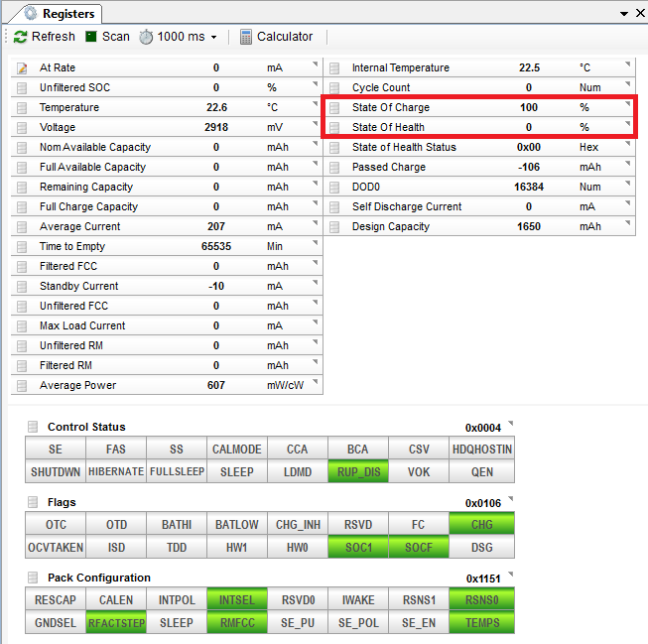Toggle the RUP_DIS control status bit
This screenshot has width=648, height=644.
(x=358, y=471)
